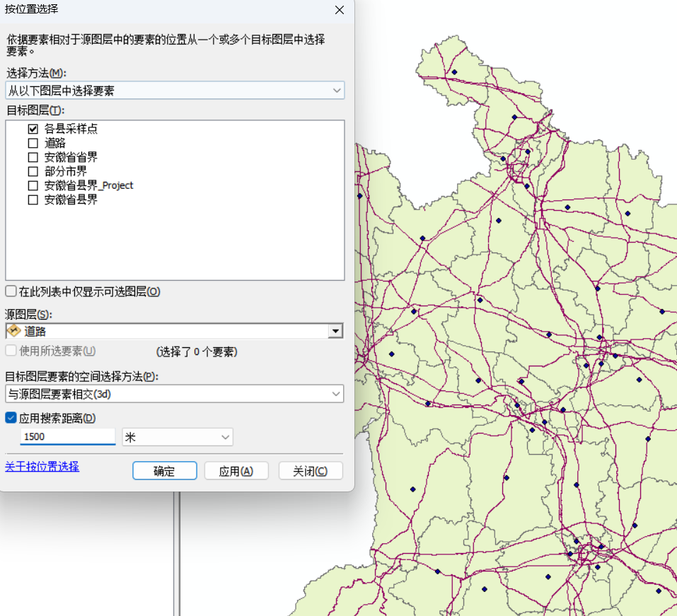Click the 应用(A) button
The width and height of the screenshot is (677, 616).
click(236, 470)
